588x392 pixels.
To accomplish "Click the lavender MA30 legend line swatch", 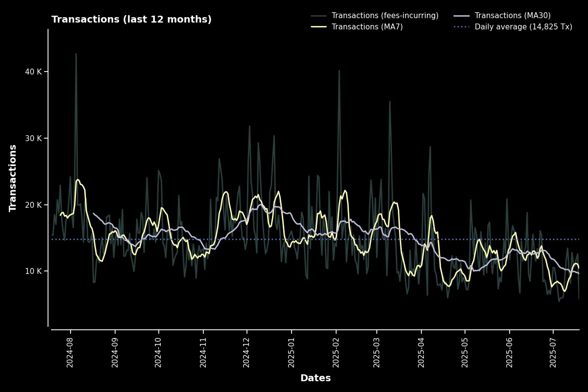I will pos(462,16).
